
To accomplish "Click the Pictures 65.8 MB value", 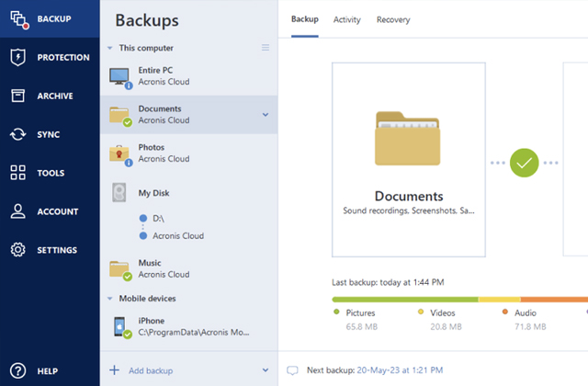I will pos(361,327).
